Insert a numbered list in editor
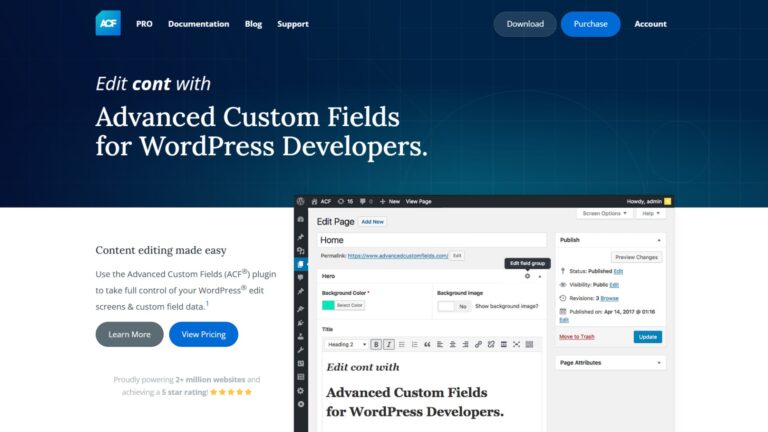This screenshot has height=432, width=768. click(414, 344)
